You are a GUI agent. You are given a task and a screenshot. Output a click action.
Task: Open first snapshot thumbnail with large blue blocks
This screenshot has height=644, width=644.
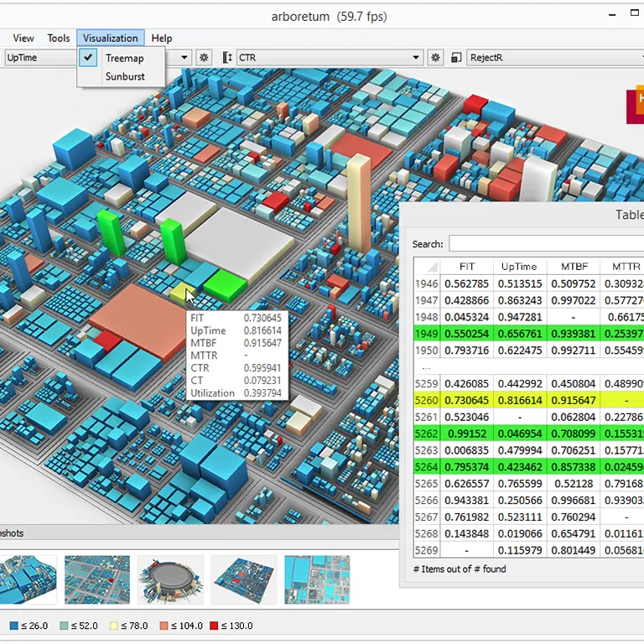(x=28, y=579)
